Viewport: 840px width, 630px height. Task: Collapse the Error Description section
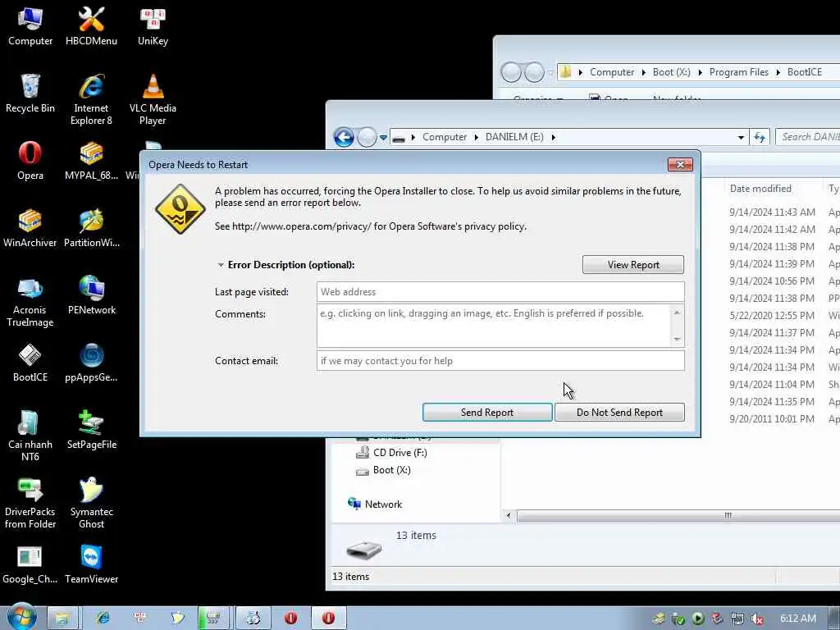point(221,265)
